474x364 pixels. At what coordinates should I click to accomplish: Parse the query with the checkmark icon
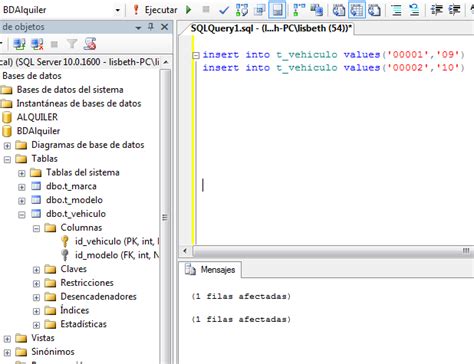point(224,10)
